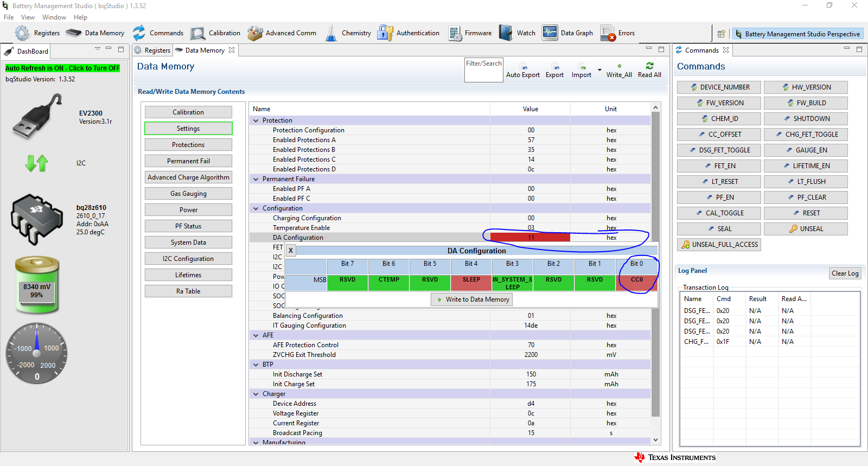Open the Watch tool
Image resolution: width=868 pixels, height=466 pixels.
point(517,33)
